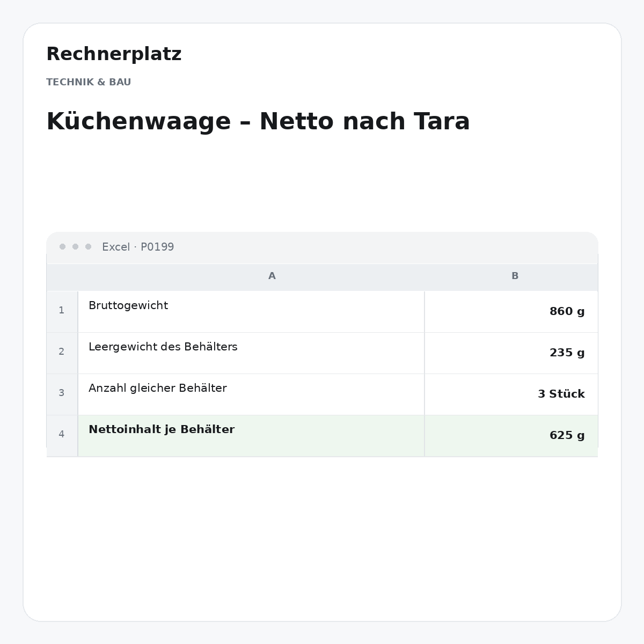The image size is (644, 644).
Task: Select the 235 g value cell
Action: coord(511,353)
